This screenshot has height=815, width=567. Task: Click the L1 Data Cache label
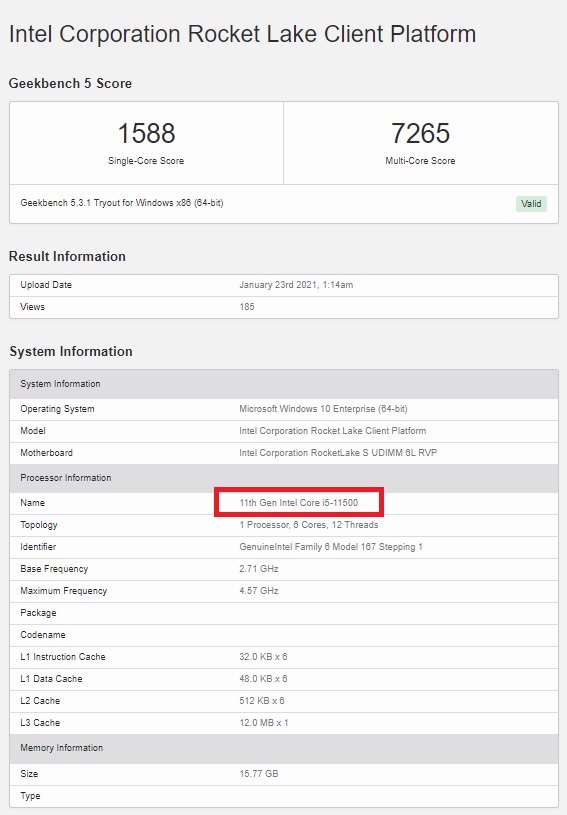tap(51, 679)
